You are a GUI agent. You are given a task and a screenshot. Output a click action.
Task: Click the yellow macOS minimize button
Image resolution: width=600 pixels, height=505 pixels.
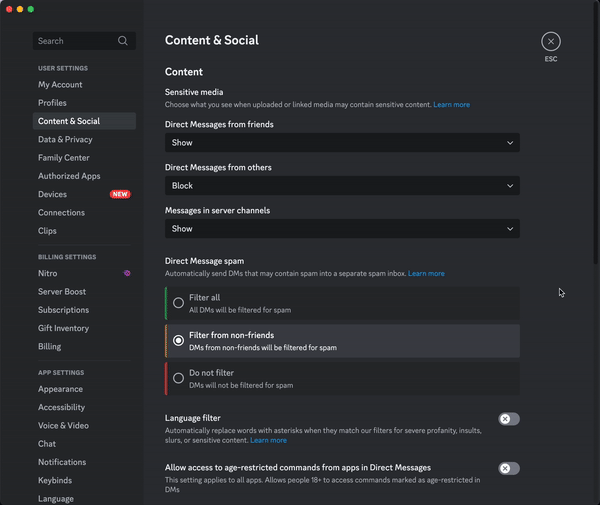tap(20, 9)
